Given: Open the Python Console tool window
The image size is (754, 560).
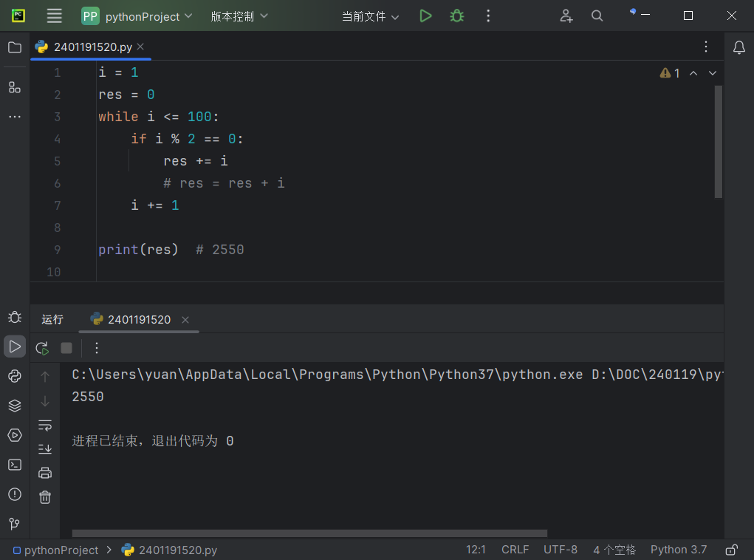Looking at the screenshot, I should click(15, 376).
